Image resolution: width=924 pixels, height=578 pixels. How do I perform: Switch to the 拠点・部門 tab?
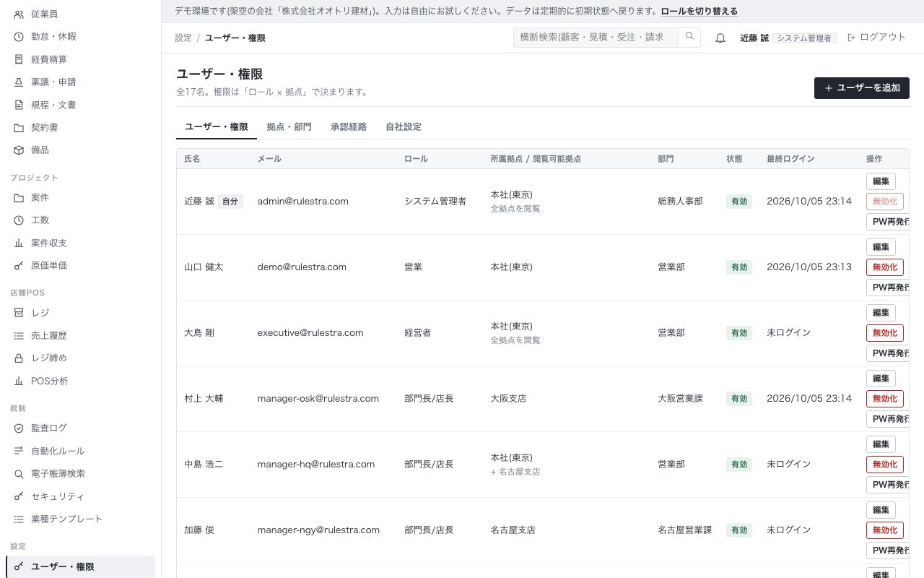click(289, 126)
